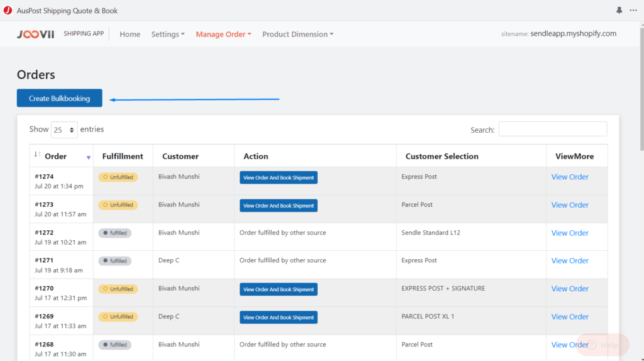Book shipment for order #1270
This screenshot has width=644, height=361.
[x=279, y=289]
